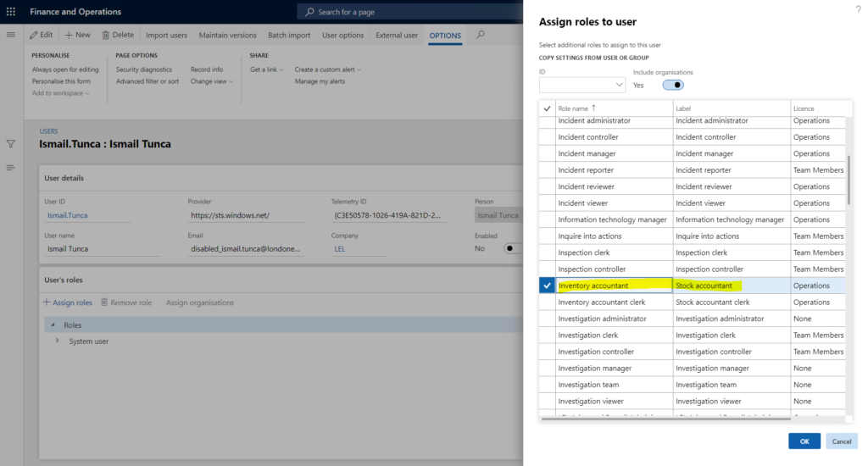Uncheck the Inventory accountant role checkbox

tap(547, 286)
